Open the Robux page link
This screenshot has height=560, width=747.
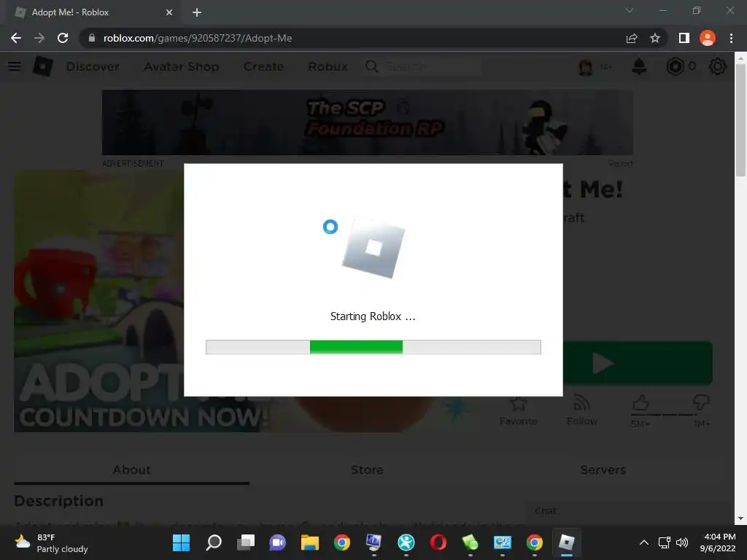point(328,66)
